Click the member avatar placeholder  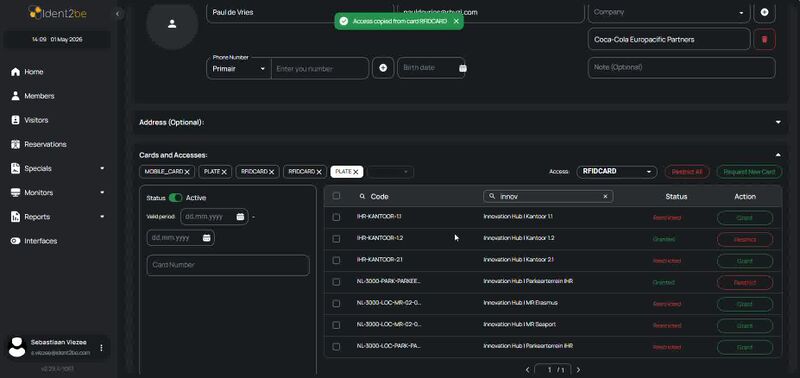click(172, 24)
